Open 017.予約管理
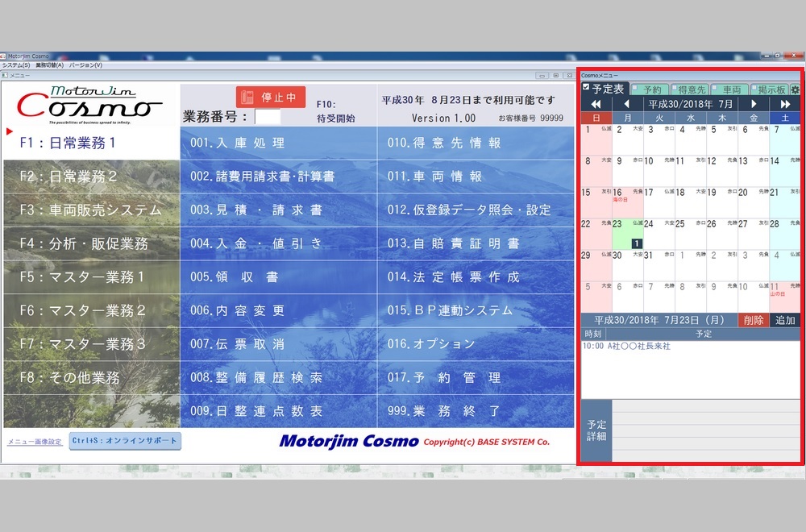806x532 pixels. (x=476, y=378)
